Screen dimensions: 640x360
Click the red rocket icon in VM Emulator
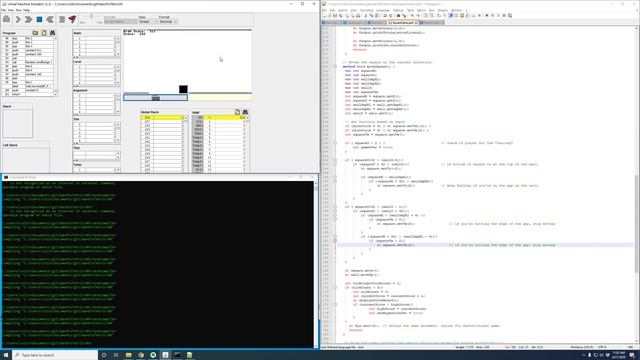pos(72,19)
